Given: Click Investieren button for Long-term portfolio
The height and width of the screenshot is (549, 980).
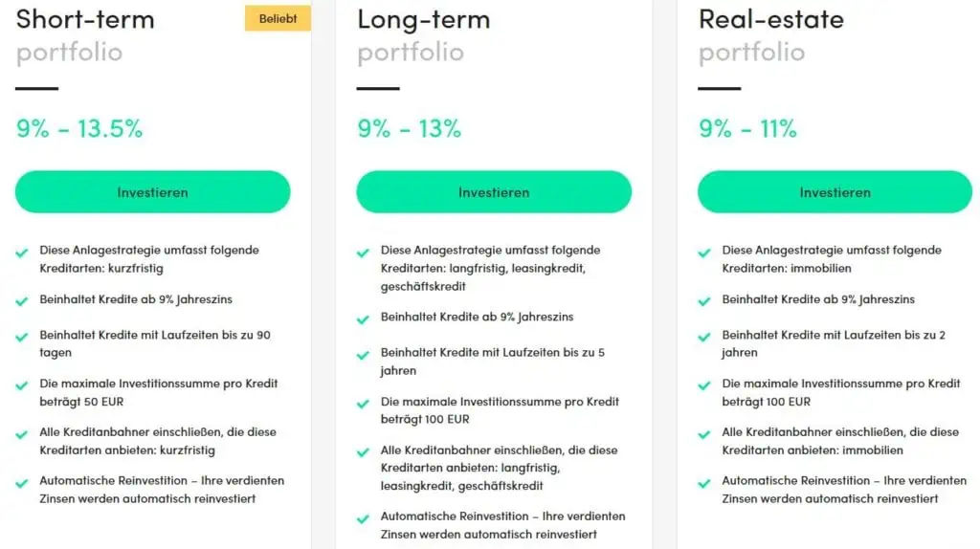Looking at the screenshot, I should pos(494,191).
